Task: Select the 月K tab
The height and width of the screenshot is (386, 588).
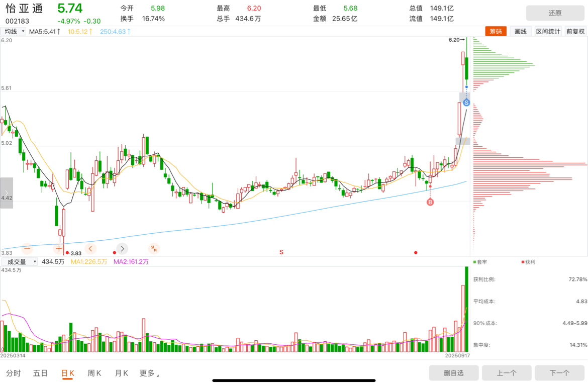Action: tap(121, 373)
